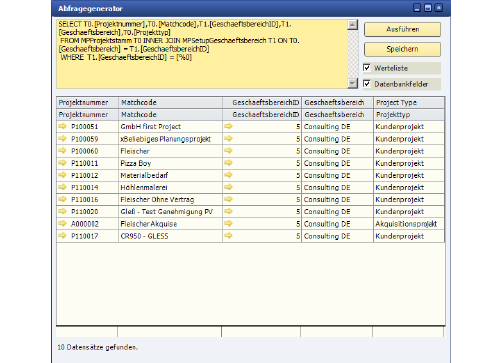This screenshot has height=363, width=502.
Task: Click scroll-up arrow of SQL text box
Action: pyautogui.click(x=353, y=25)
